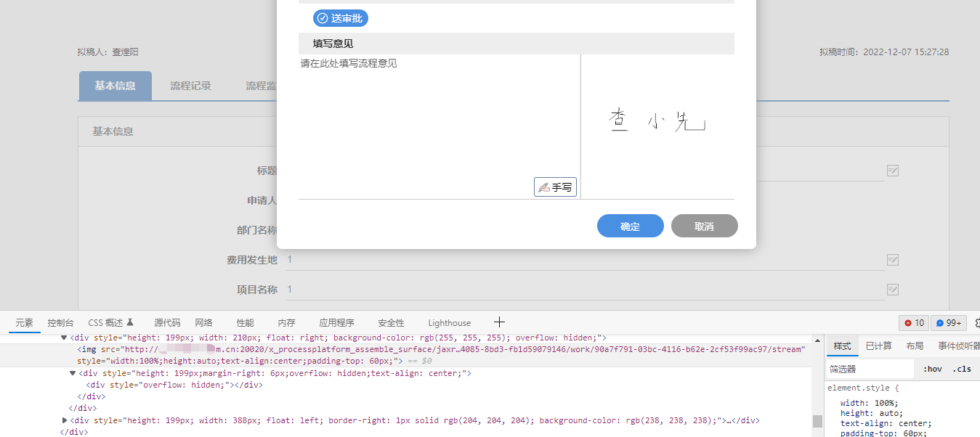This screenshot has width=980, height=437.
Task: Confirm with the 确定 button
Action: [631, 226]
